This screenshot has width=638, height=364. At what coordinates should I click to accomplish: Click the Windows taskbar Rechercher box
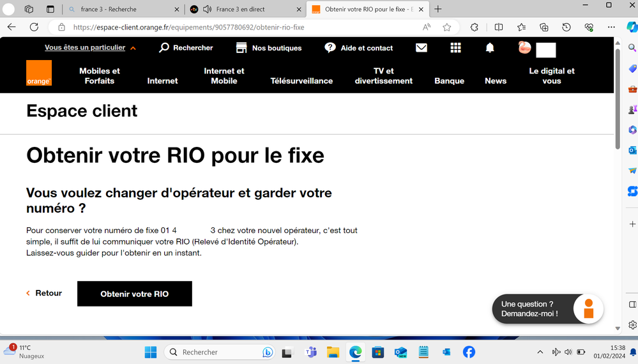(x=220, y=353)
